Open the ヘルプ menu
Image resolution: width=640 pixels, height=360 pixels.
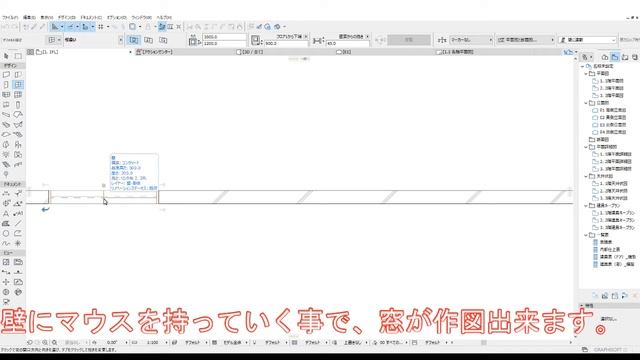(x=164, y=18)
